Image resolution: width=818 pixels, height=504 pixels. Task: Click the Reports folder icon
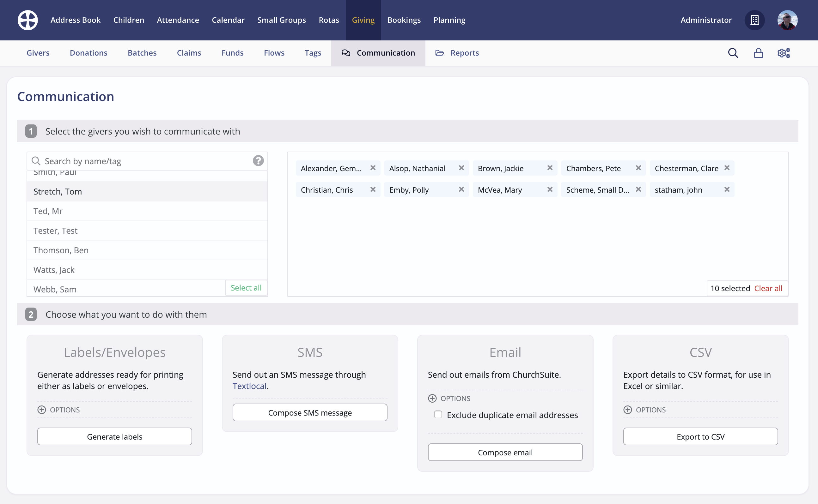click(439, 53)
